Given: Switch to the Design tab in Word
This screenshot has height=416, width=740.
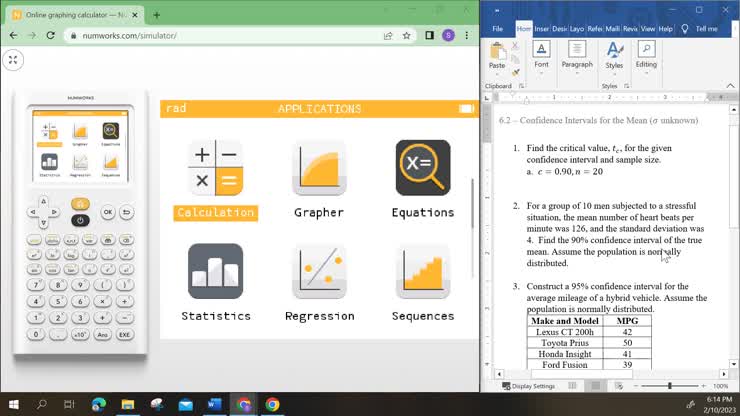Looking at the screenshot, I should [x=559, y=29].
